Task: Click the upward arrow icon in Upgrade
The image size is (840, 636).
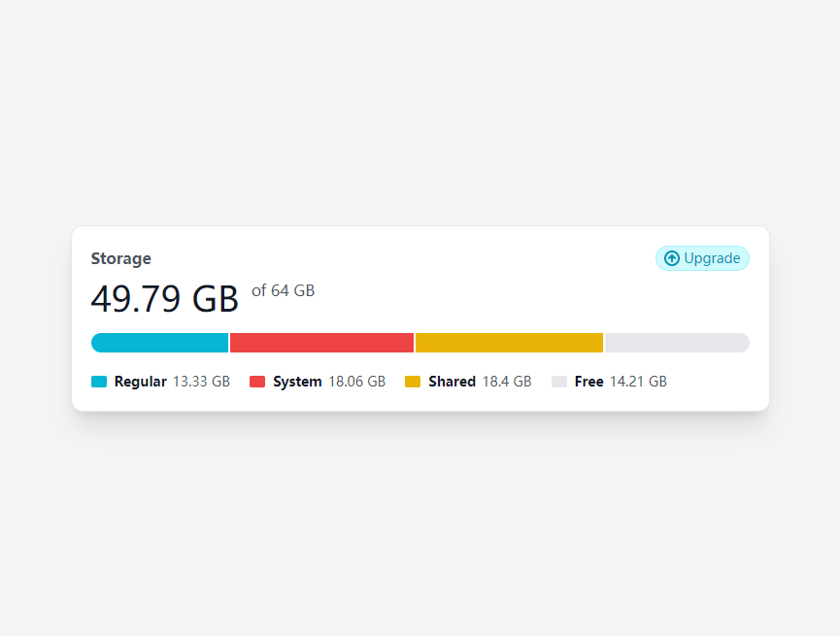Action: click(x=672, y=258)
